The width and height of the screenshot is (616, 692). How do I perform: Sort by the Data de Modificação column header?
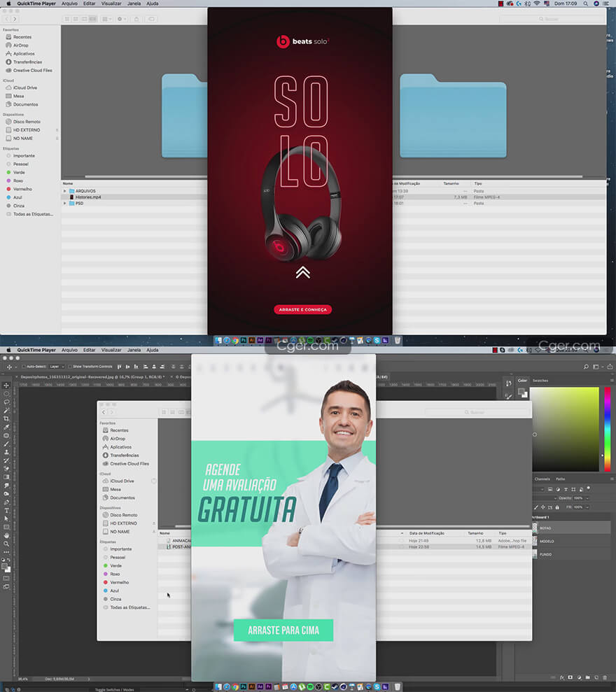click(x=426, y=533)
